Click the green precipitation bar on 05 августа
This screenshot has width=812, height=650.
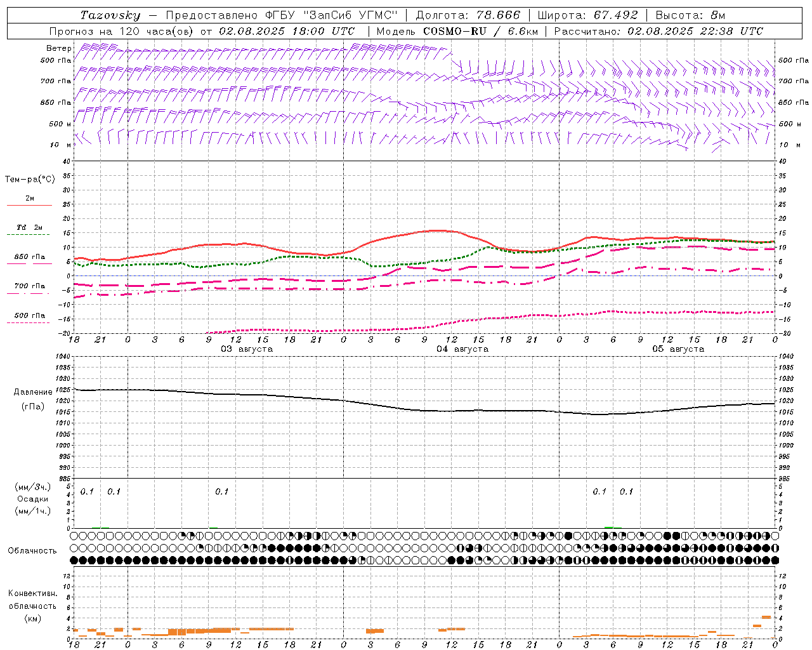point(609,527)
